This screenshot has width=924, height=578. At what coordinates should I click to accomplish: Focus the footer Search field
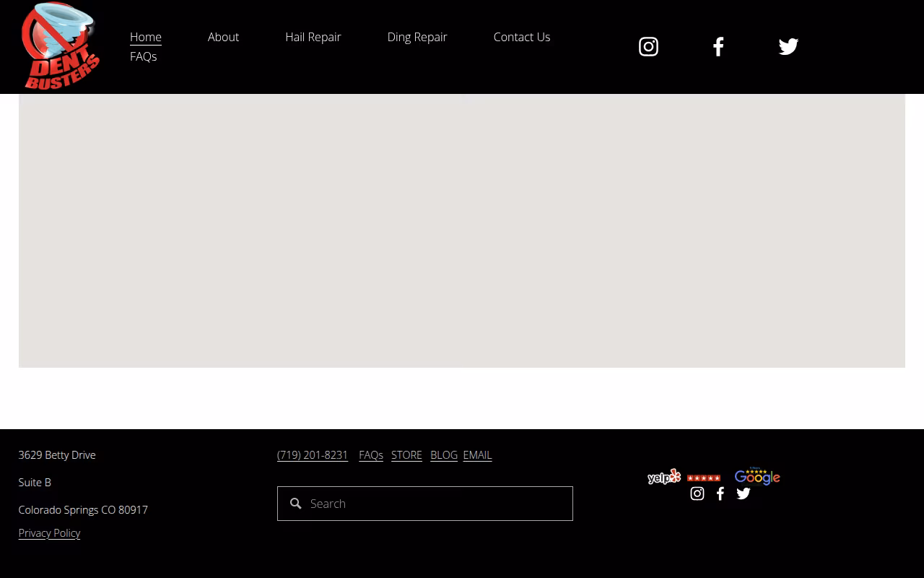point(425,504)
